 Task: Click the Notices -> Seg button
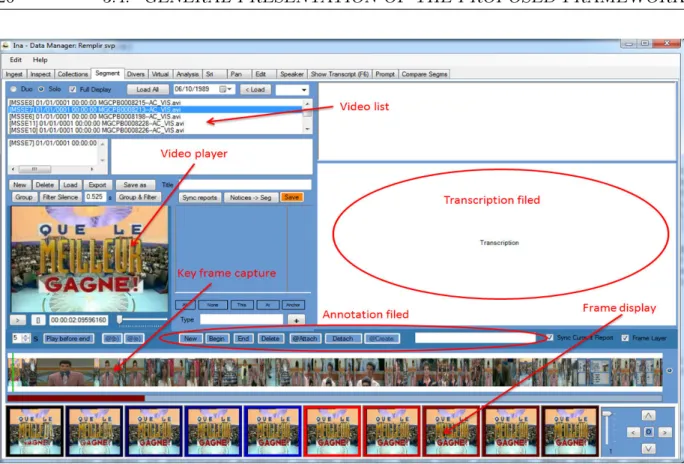(x=251, y=198)
